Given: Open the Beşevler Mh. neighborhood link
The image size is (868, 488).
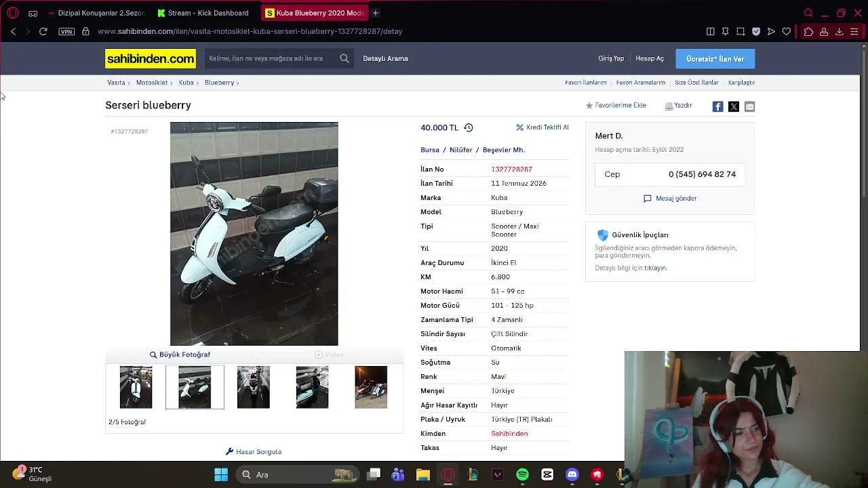Looking at the screenshot, I should (x=504, y=150).
